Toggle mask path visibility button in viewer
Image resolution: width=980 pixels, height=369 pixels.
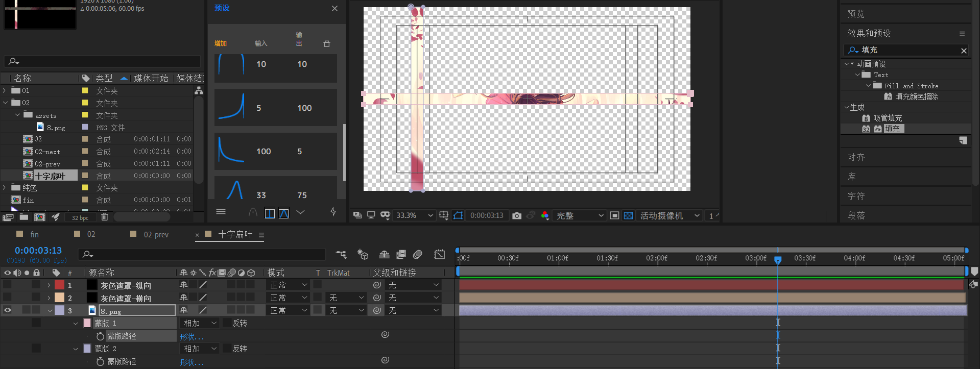point(458,215)
